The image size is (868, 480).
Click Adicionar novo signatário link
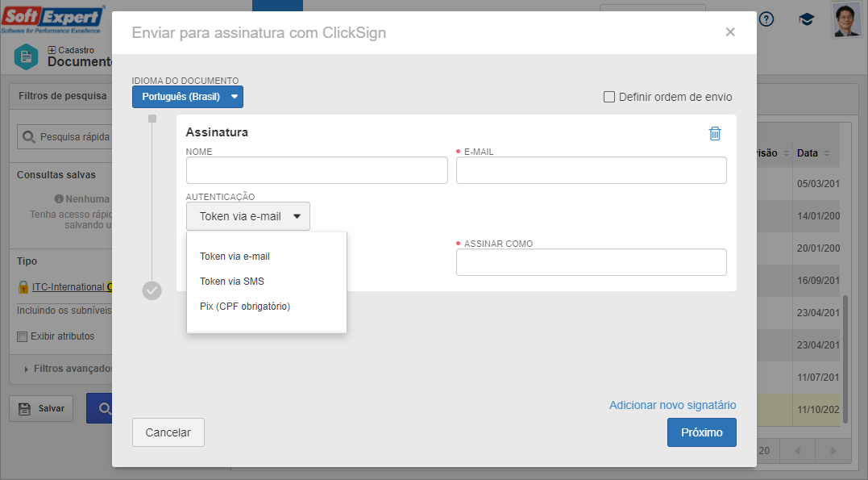673,405
